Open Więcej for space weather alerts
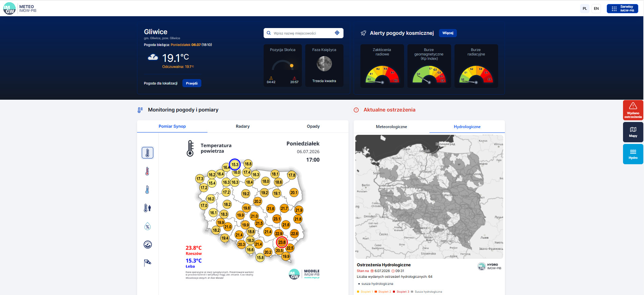This screenshot has width=644, height=295. [448, 33]
